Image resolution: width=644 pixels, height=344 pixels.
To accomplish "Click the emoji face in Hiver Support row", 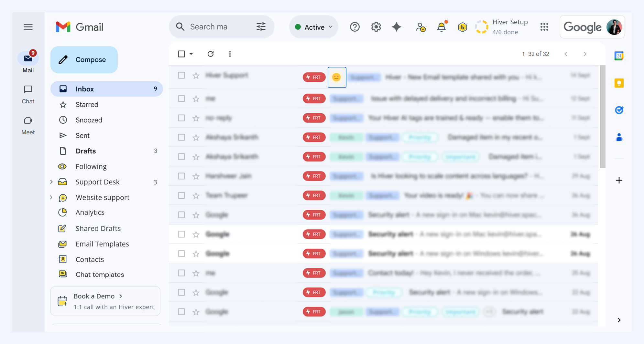I will tap(337, 77).
